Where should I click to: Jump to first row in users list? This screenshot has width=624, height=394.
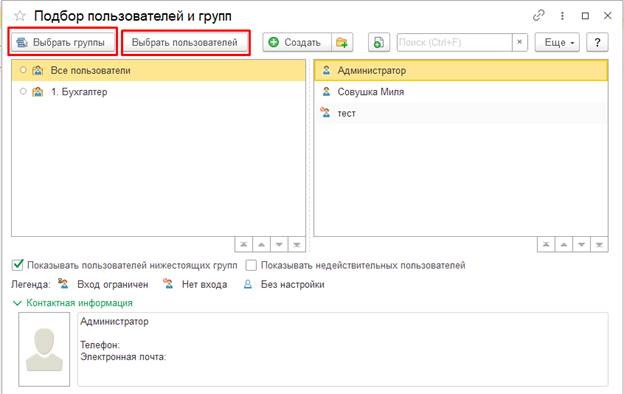(546, 244)
